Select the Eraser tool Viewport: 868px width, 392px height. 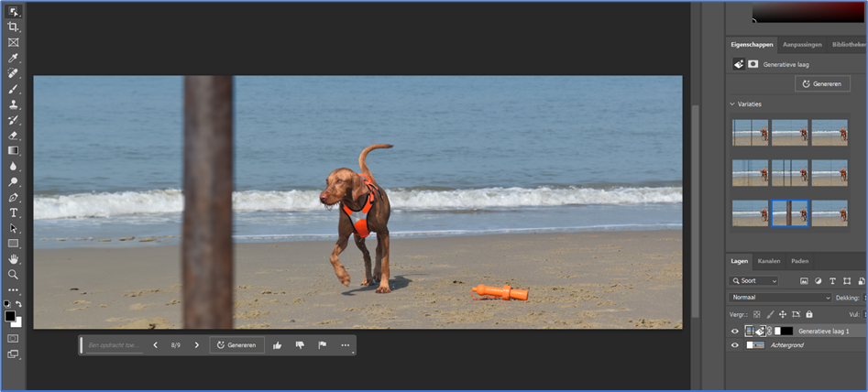click(x=13, y=135)
